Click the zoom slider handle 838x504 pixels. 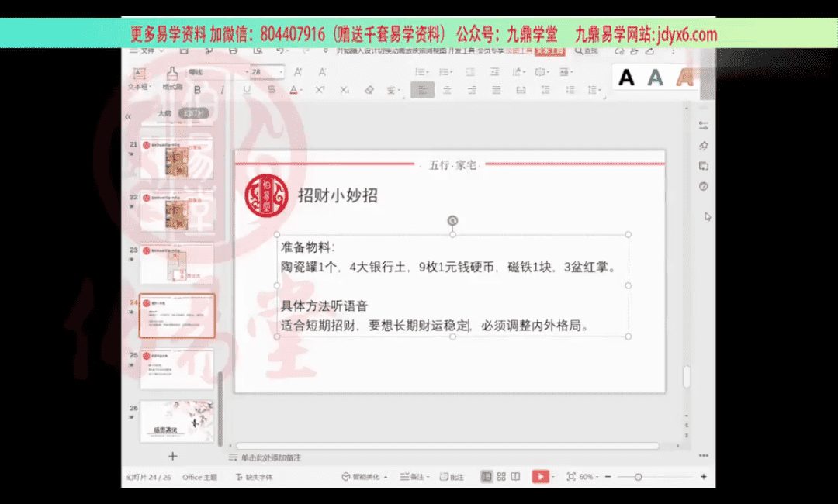638,477
